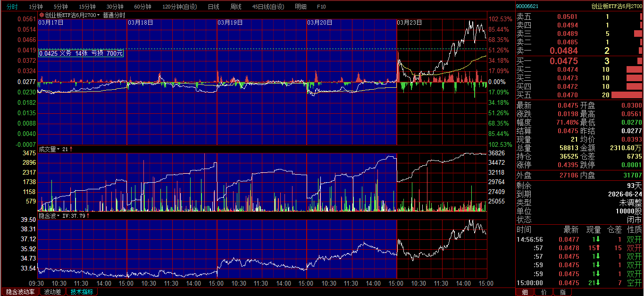Click the red up-arrow beside 成交量 21
Screen dimensions: 644x296
coord(71,149)
